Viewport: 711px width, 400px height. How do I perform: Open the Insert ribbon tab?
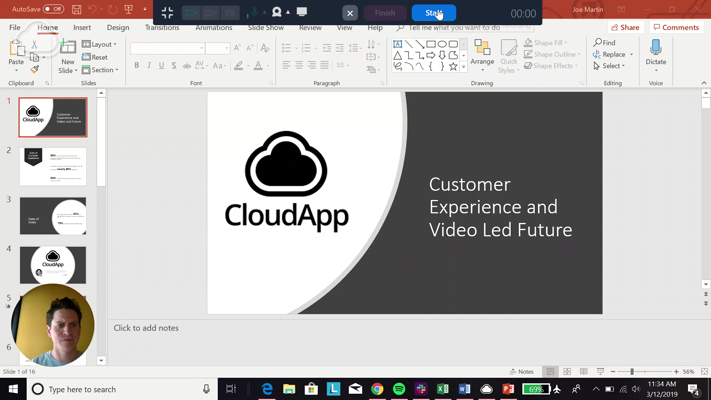coord(82,28)
